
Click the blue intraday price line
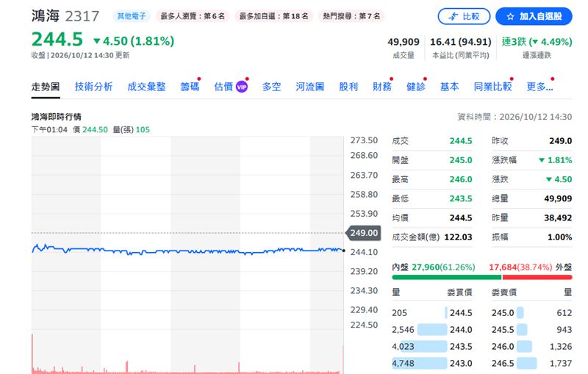click(x=187, y=251)
